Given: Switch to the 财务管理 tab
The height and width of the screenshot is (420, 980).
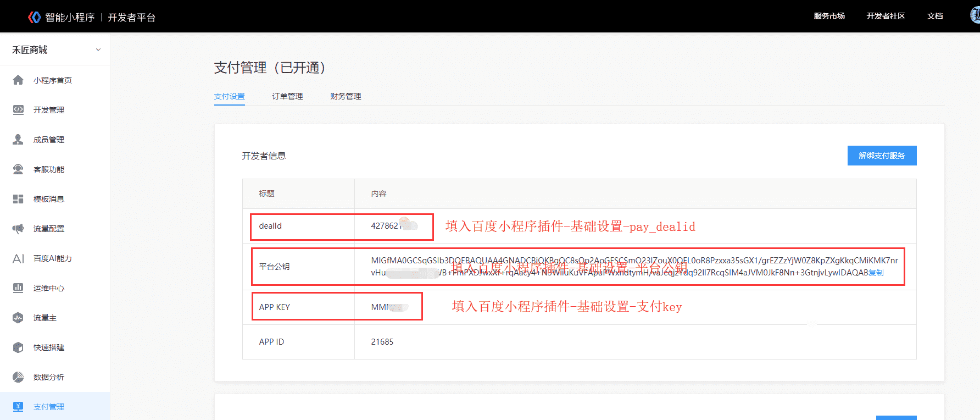Looking at the screenshot, I should (x=346, y=96).
